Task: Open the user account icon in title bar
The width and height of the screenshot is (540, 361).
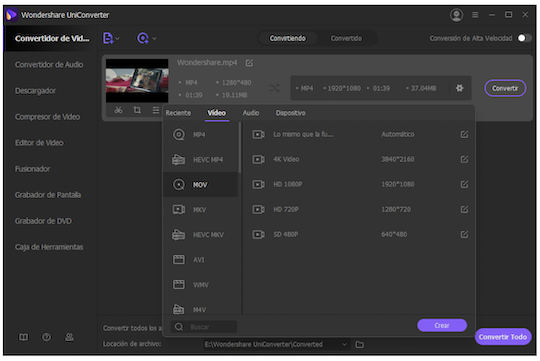Action: (456, 15)
